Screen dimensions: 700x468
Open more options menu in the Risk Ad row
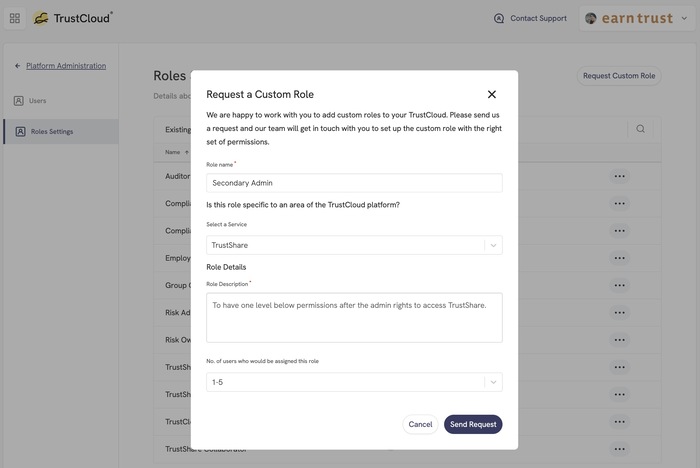[619, 313]
